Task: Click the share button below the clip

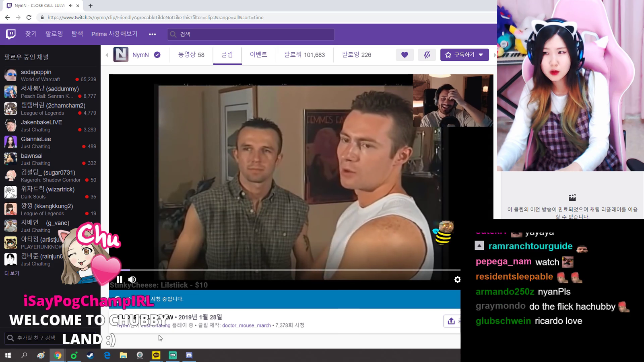Action: [x=452, y=321]
